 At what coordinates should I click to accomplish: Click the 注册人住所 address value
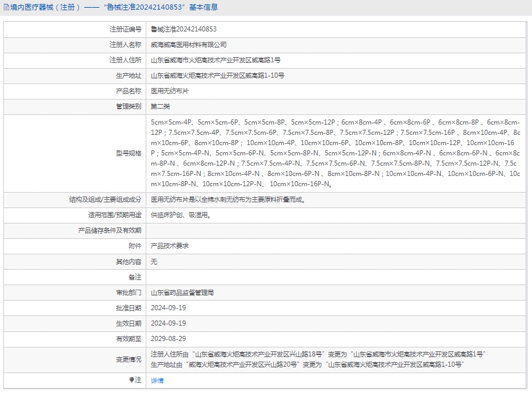point(216,60)
